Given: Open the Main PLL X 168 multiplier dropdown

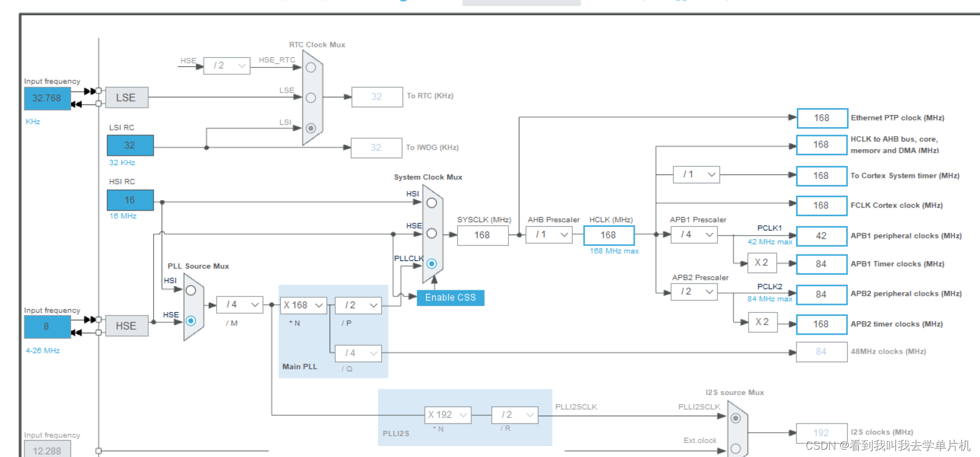Looking at the screenshot, I should (304, 305).
